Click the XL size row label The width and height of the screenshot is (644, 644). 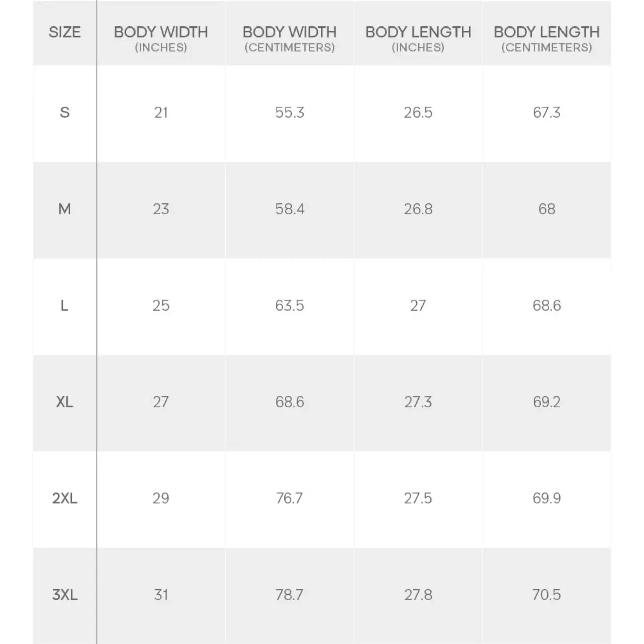(x=64, y=402)
